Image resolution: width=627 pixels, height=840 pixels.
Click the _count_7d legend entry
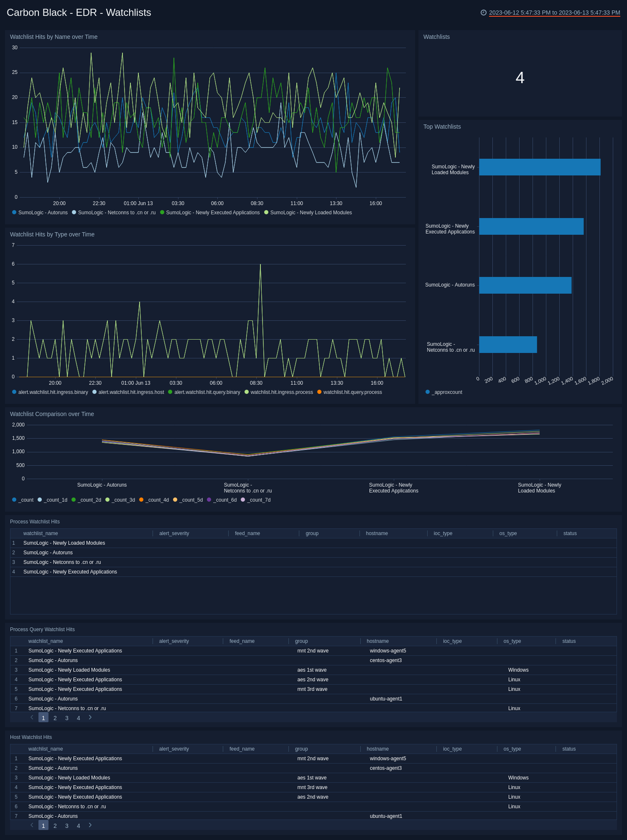[255, 500]
